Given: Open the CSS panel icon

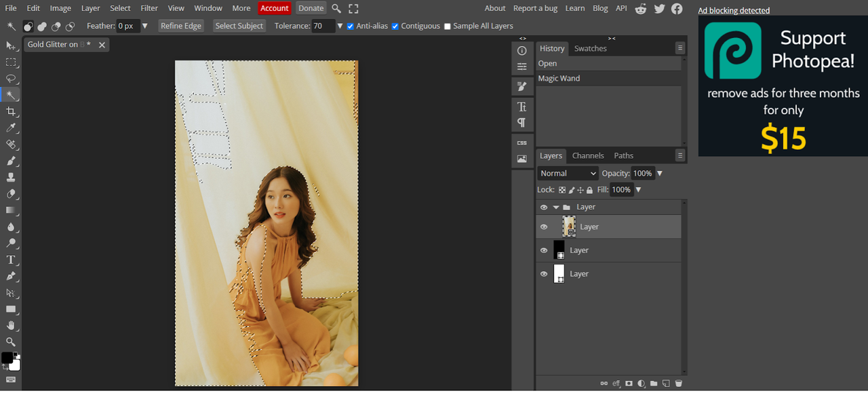Looking at the screenshot, I should 521,143.
